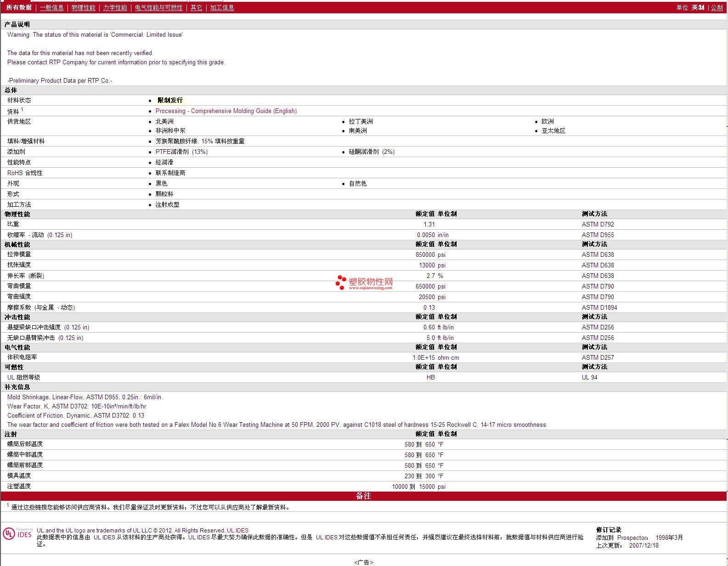This screenshot has width=728, height=566.
Task: Jump to the 加工信息 tab
Action: click(222, 8)
